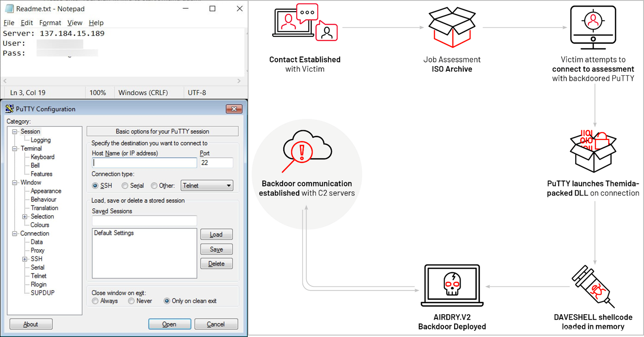Click the Host Name input field
This screenshot has width=644, height=337.
[144, 162]
